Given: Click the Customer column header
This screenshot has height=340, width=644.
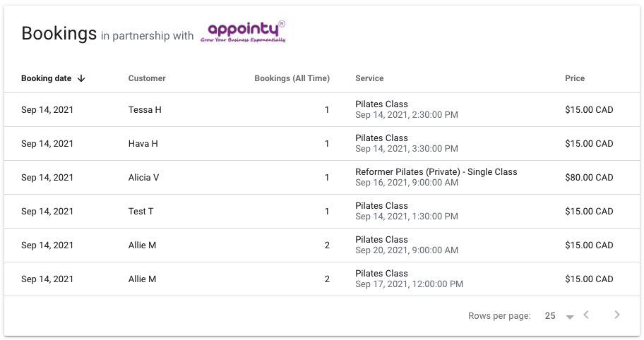Looking at the screenshot, I should (x=147, y=78).
